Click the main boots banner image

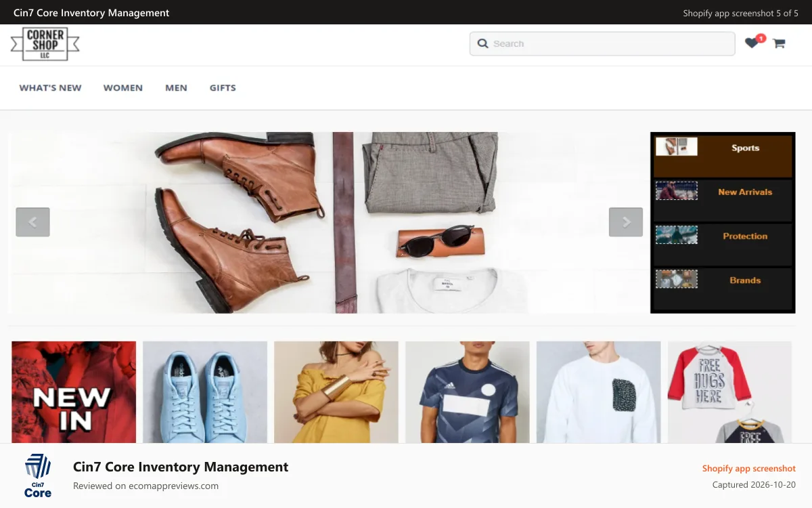(329, 222)
